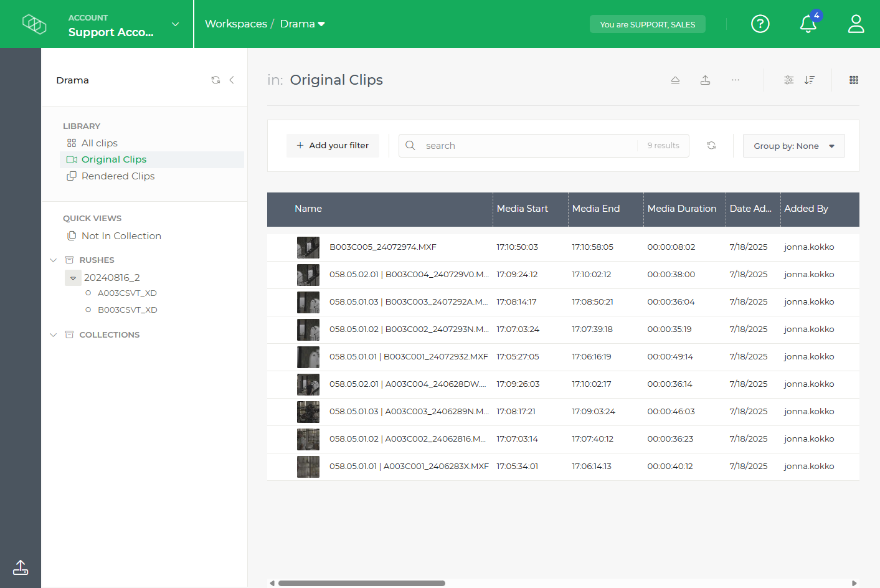Click the Add your filter button
This screenshot has height=588, width=880.
click(333, 145)
